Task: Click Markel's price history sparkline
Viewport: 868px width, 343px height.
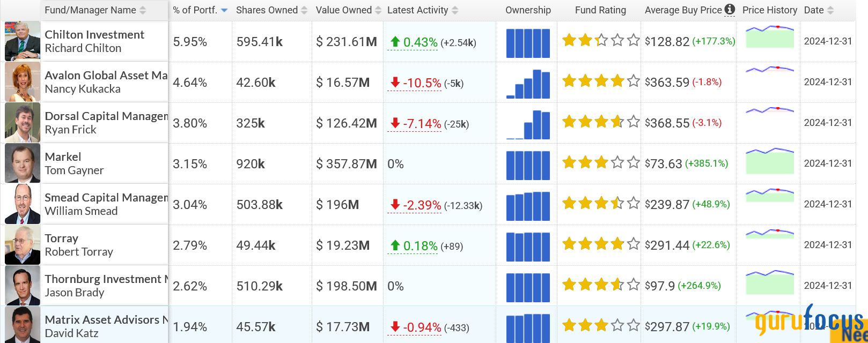Action: 770,161
